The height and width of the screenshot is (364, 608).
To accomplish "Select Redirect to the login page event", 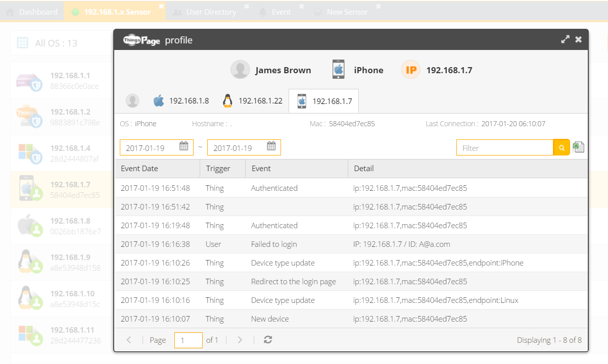I will 351,281.
